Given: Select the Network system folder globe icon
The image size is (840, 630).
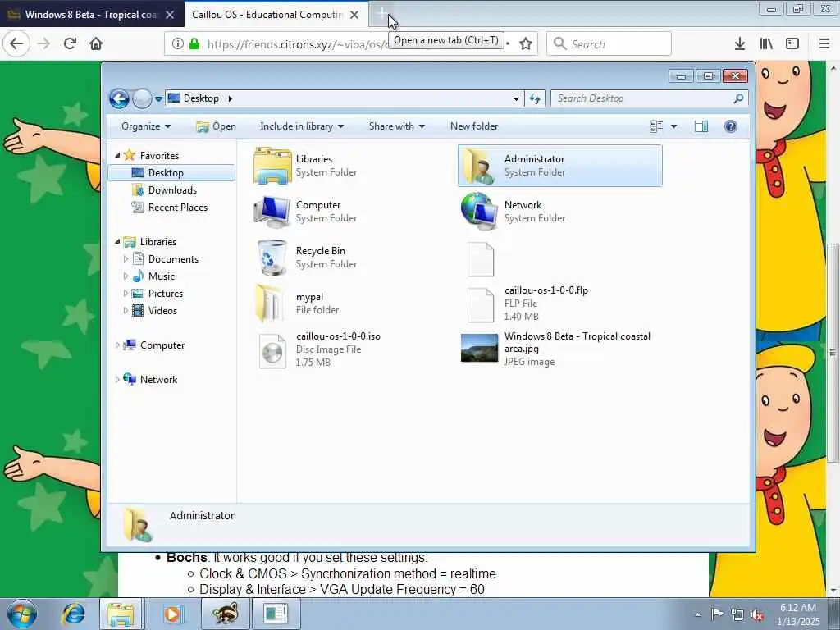Looking at the screenshot, I should tap(479, 212).
